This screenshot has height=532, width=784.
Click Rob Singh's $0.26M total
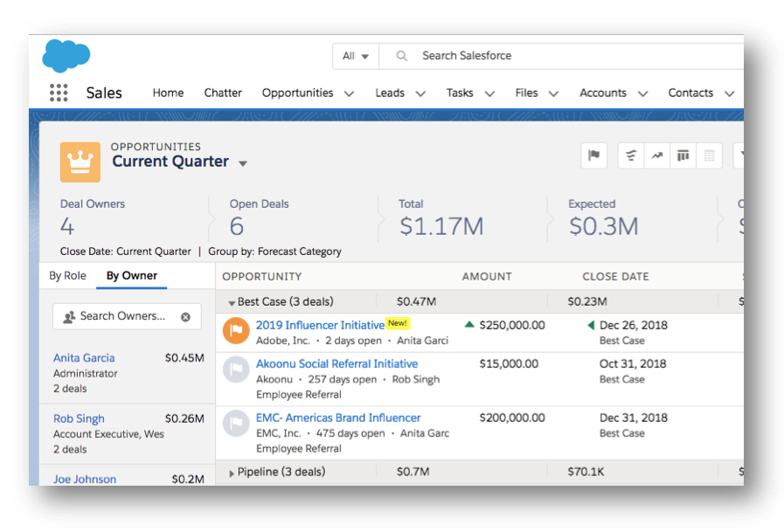click(184, 418)
